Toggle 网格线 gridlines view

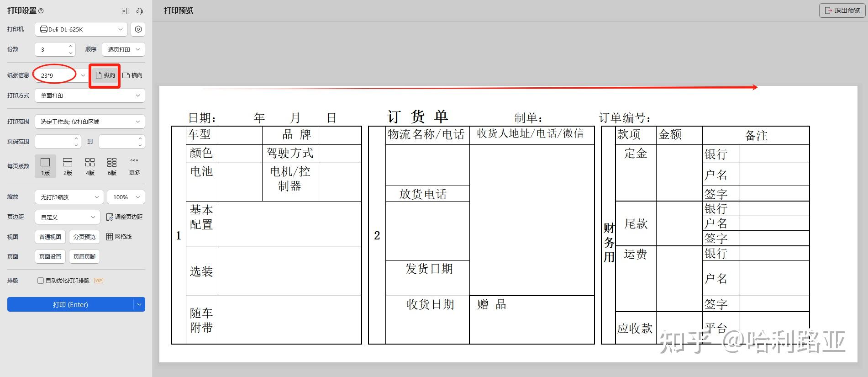point(119,237)
